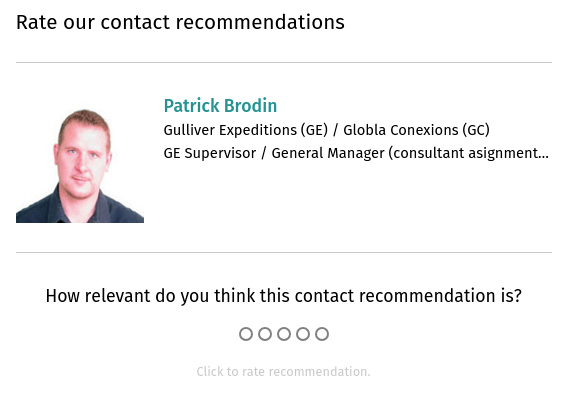Click the Click to rate recommendation hint
567x394 pixels.
284,372
